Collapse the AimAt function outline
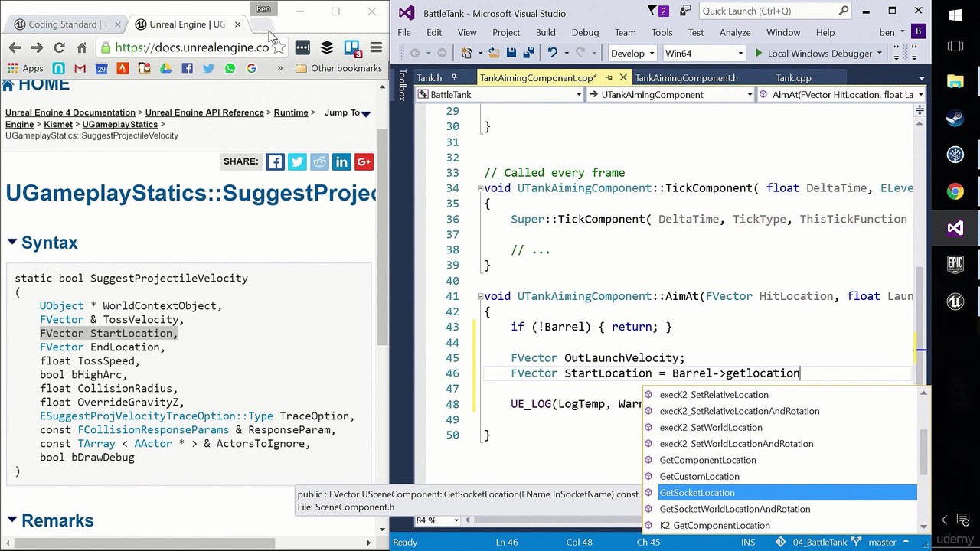 pyautogui.click(x=480, y=296)
